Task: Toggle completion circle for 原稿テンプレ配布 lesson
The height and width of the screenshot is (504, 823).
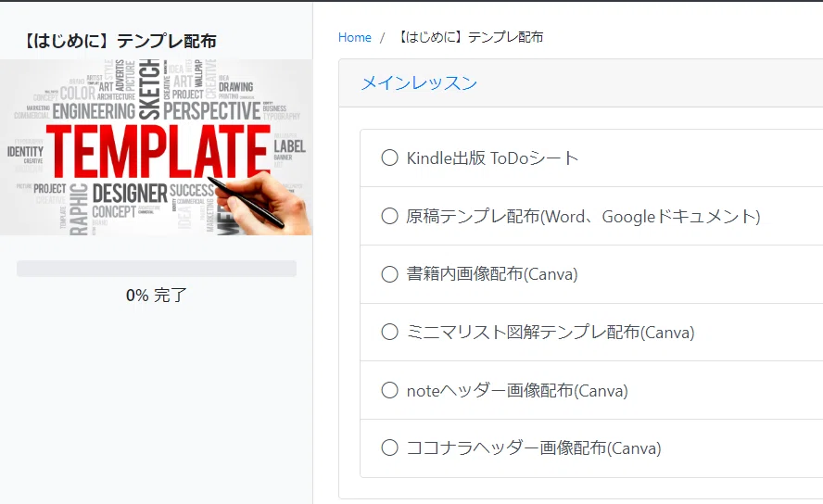Action: (x=389, y=216)
